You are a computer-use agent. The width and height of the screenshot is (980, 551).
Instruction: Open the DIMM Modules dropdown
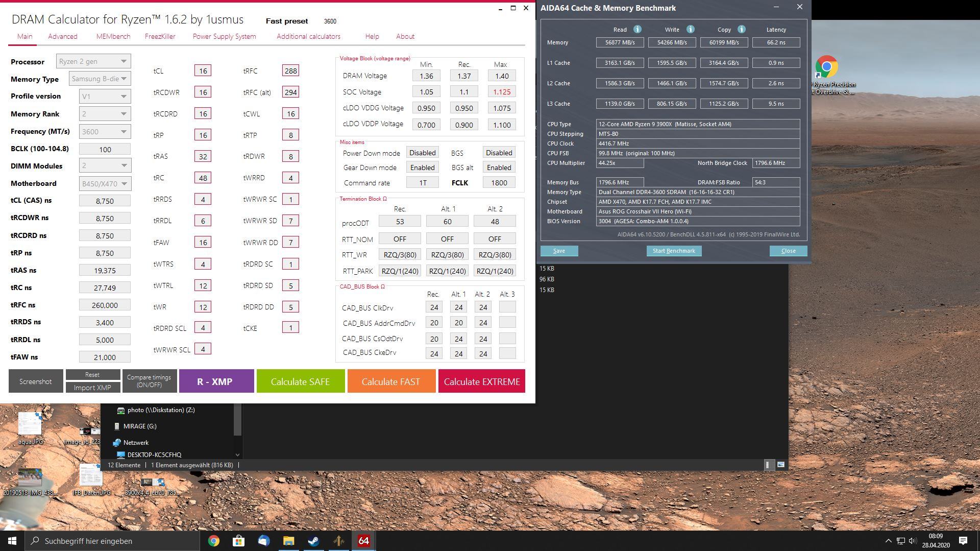[105, 165]
